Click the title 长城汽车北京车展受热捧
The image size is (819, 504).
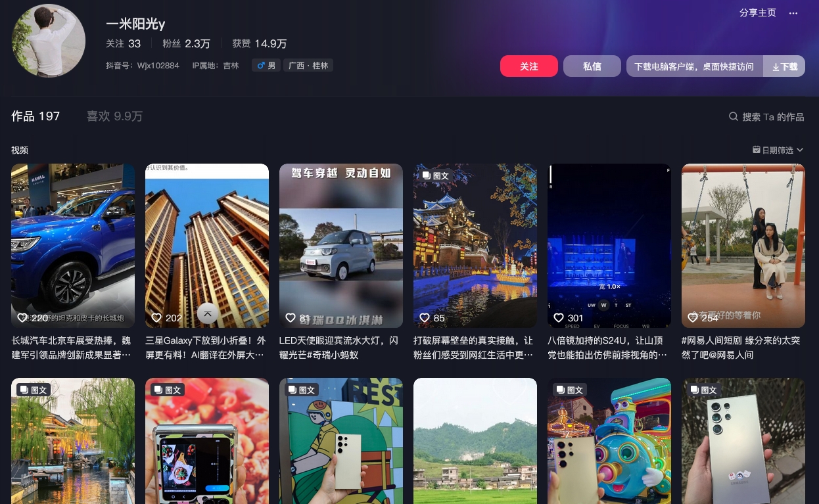(x=73, y=348)
